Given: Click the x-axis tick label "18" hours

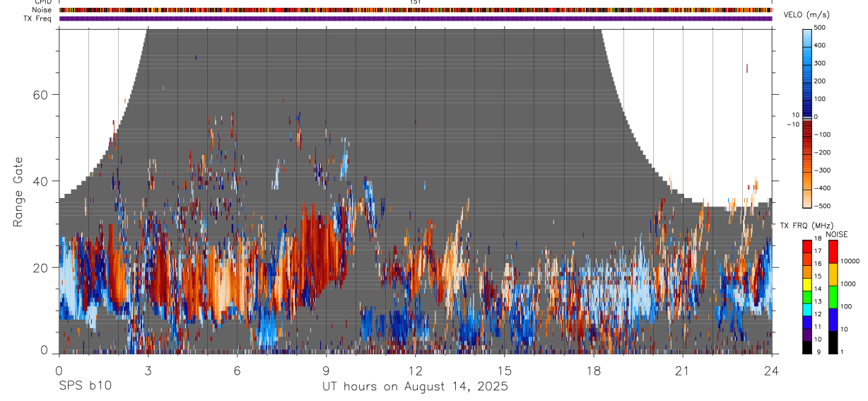Looking at the screenshot, I should 594,370.
